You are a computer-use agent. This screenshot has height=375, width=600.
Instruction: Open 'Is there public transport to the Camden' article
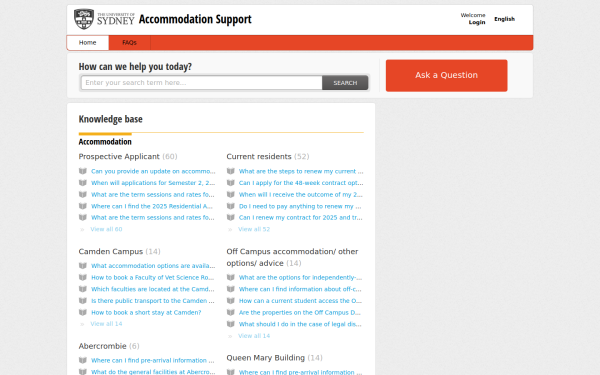(153, 301)
